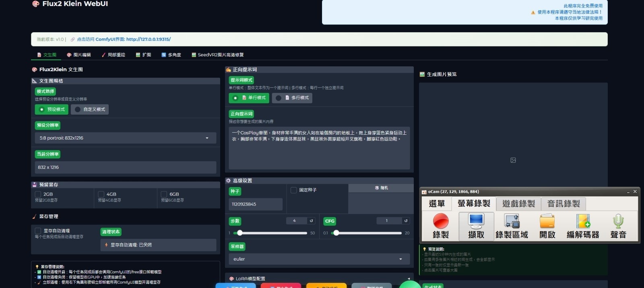Image resolution: width=644 pixels, height=288 pixels.
Task: Toggle 显存自动清理 checkbox
Action: (38, 231)
